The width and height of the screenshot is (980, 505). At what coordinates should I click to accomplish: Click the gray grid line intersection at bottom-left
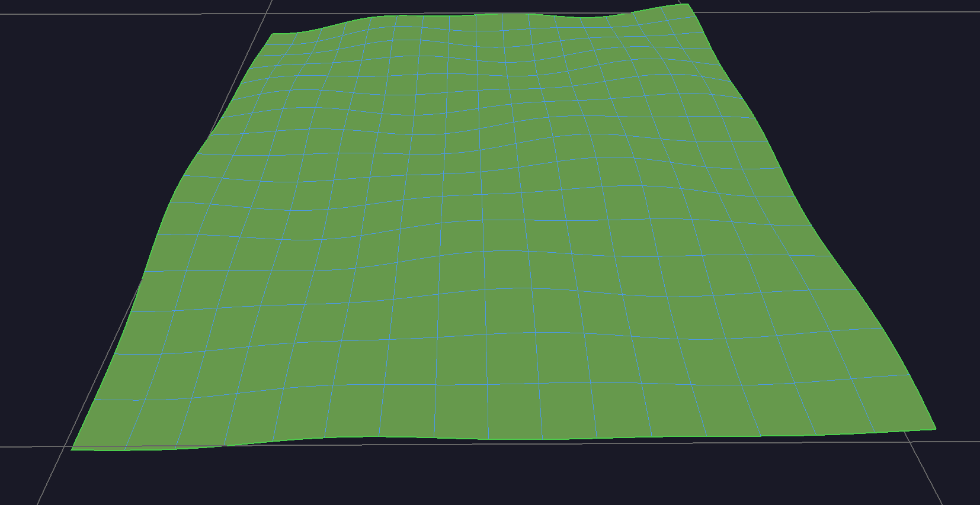64,446
